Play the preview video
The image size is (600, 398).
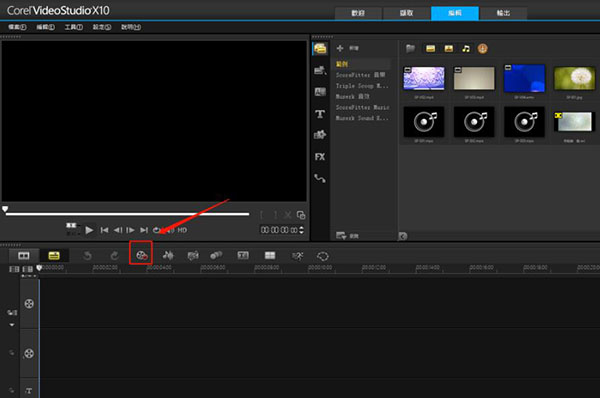pyautogui.click(x=89, y=230)
